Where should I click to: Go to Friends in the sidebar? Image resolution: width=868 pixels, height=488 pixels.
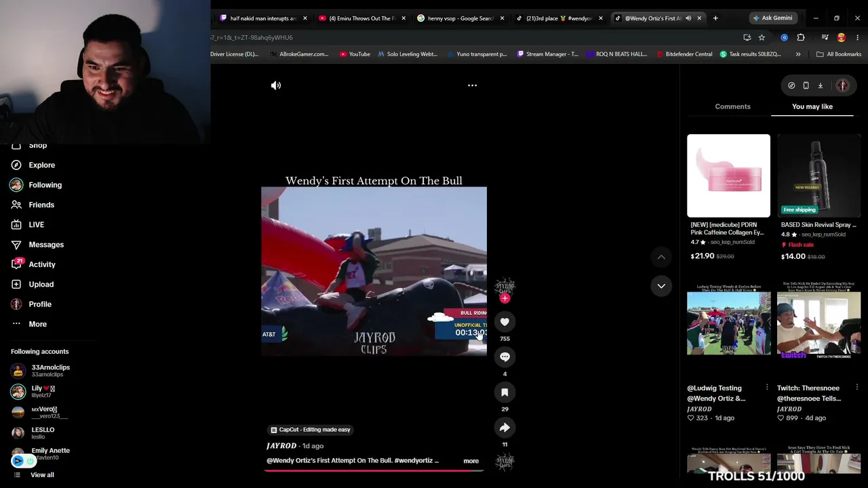(x=41, y=205)
